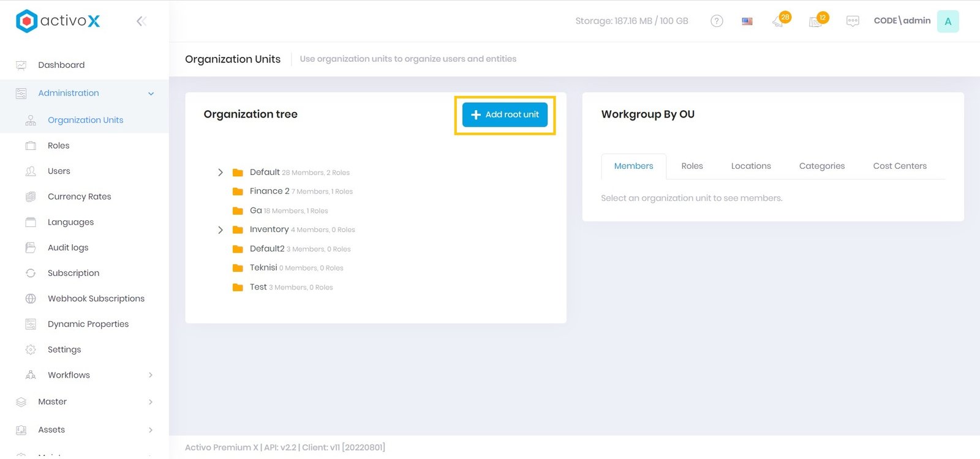Open notifications bell with 28 badge
Image resolution: width=980 pixels, height=459 pixels.
(778, 21)
